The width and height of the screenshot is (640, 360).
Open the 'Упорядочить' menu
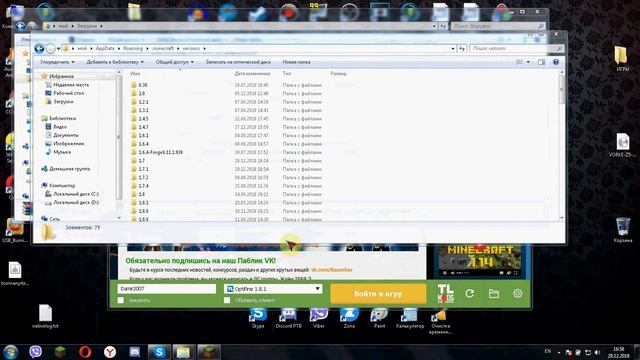[x=57, y=62]
